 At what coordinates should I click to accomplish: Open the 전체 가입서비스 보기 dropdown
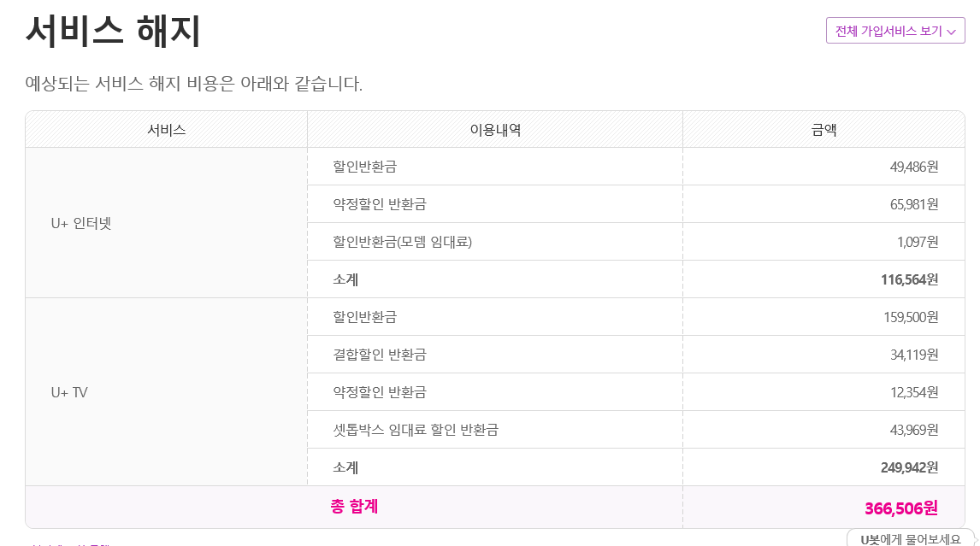(x=894, y=31)
